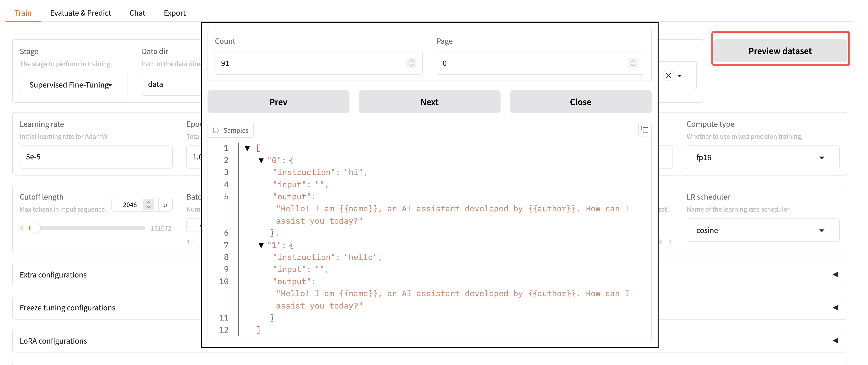Open the Compute type fp16 dropdown
The image size is (868, 365).
(x=763, y=157)
